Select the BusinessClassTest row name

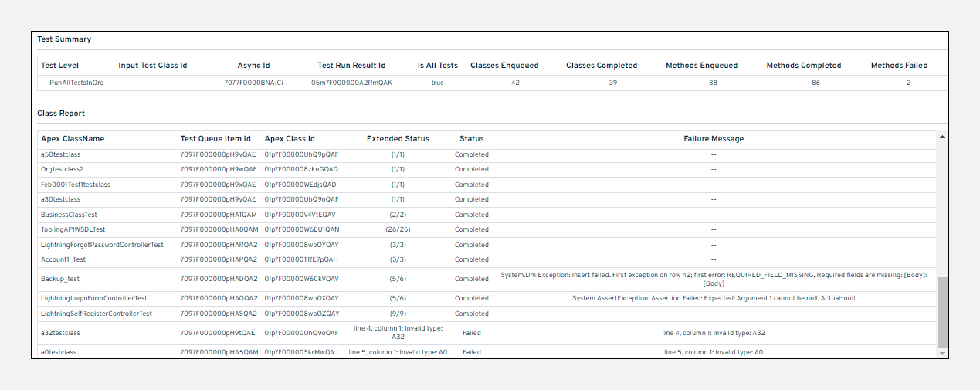[69, 215]
